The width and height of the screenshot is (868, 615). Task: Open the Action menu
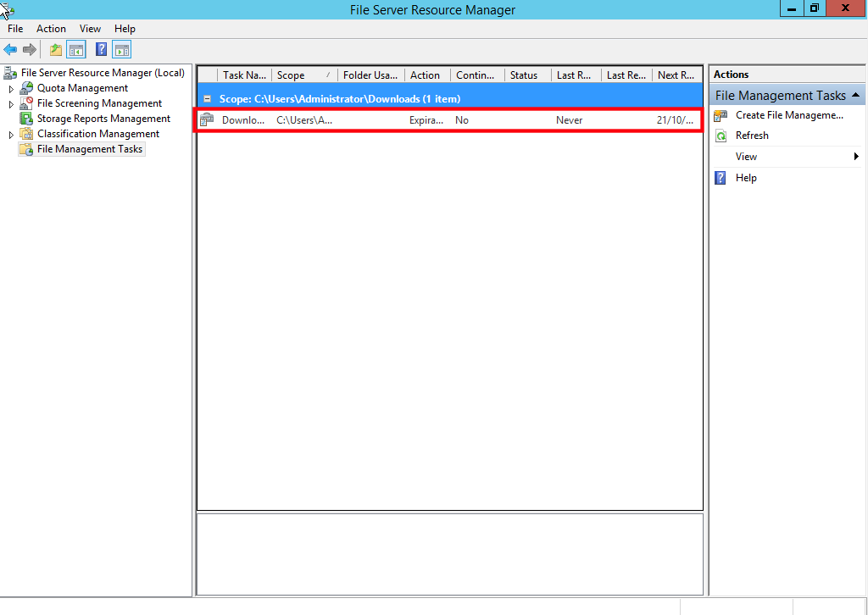tap(51, 29)
